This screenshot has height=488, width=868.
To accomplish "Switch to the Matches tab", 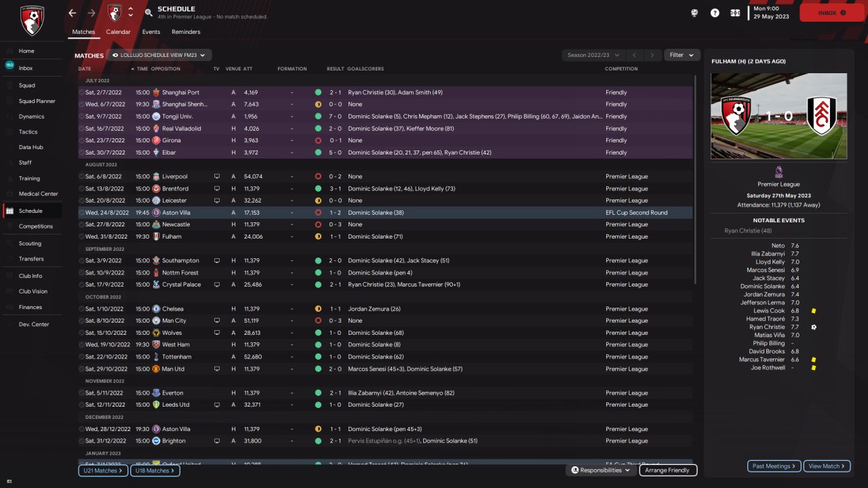I will tap(84, 32).
